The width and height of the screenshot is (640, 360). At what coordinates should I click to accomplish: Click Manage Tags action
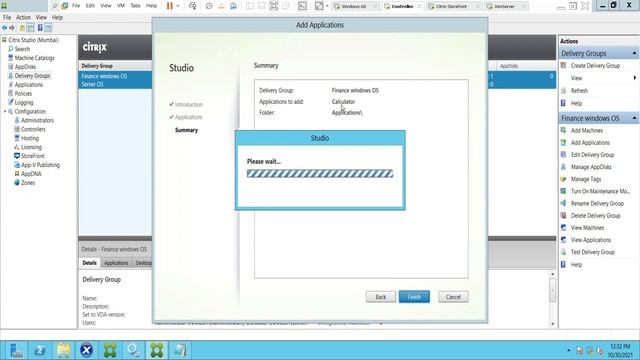pos(586,179)
